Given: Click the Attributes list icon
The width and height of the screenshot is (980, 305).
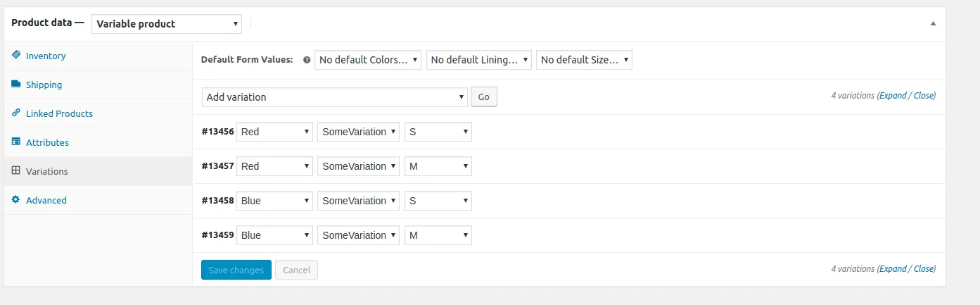Looking at the screenshot, I should (15, 142).
